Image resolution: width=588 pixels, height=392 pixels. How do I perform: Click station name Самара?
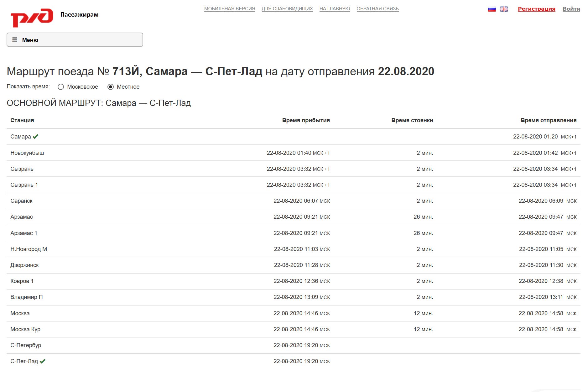[21, 137]
